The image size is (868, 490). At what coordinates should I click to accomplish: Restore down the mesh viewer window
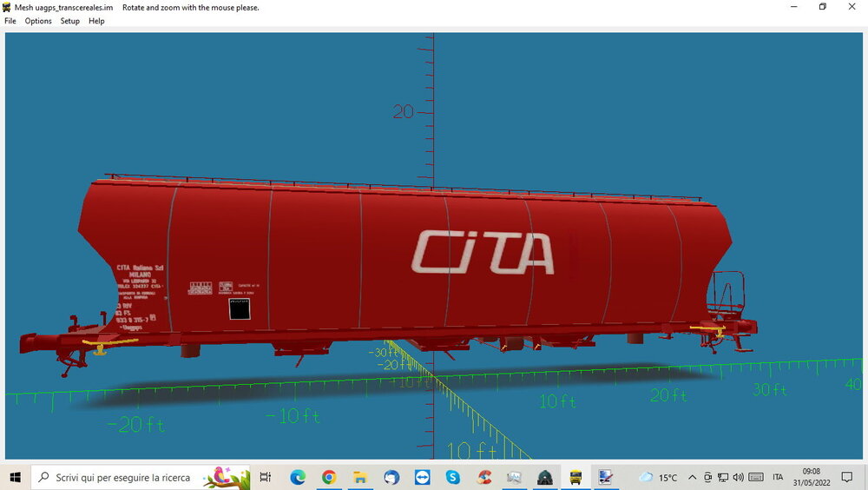(x=823, y=7)
